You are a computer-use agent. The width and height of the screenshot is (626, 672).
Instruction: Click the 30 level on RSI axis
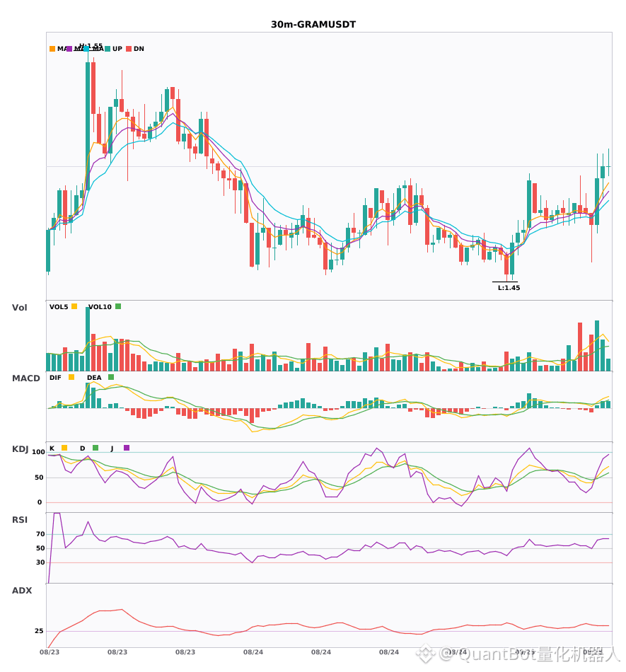click(40, 562)
